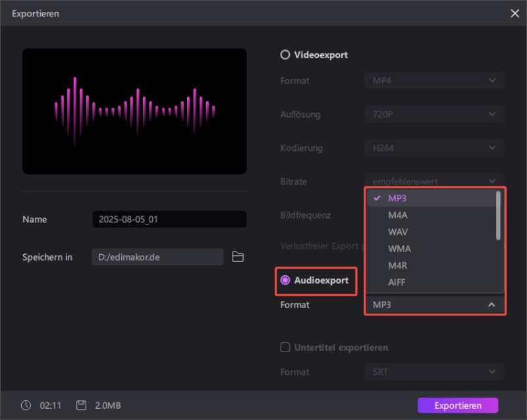527x420 pixels.
Task: Select the Videoexport radio button
Action: tap(285, 55)
